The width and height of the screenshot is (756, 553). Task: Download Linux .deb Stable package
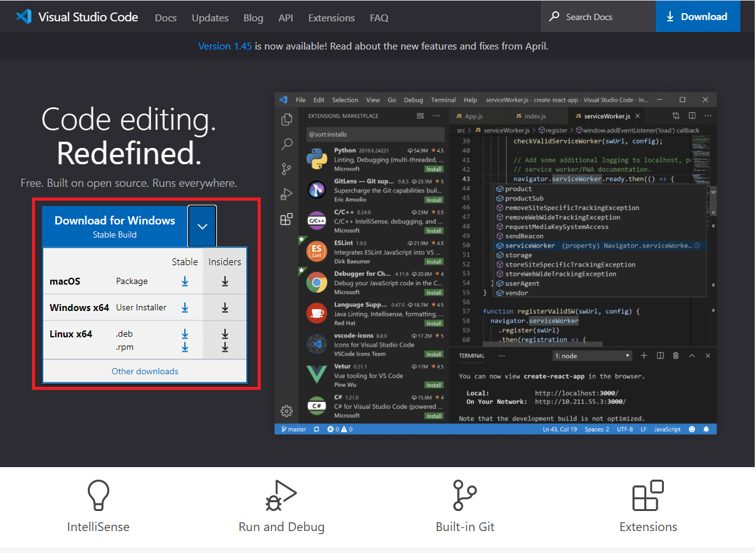pos(185,334)
